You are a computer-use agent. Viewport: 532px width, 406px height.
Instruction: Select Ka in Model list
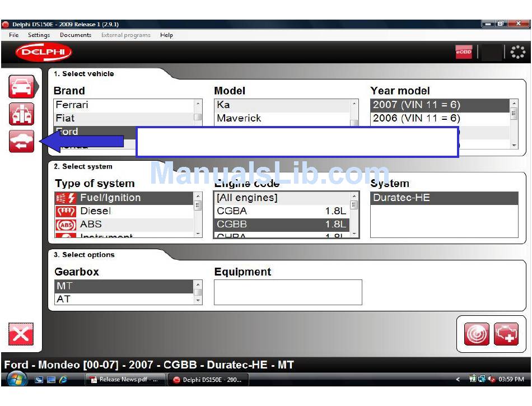coord(282,105)
